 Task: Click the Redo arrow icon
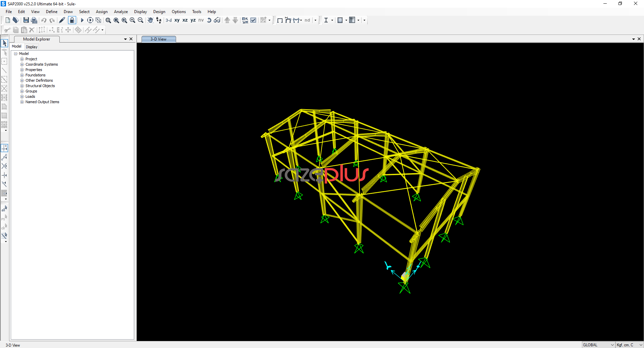click(52, 20)
